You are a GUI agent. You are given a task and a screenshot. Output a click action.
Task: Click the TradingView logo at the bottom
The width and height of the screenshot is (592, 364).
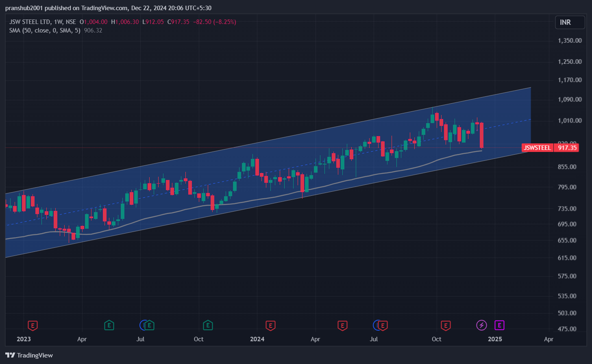[29, 355]
